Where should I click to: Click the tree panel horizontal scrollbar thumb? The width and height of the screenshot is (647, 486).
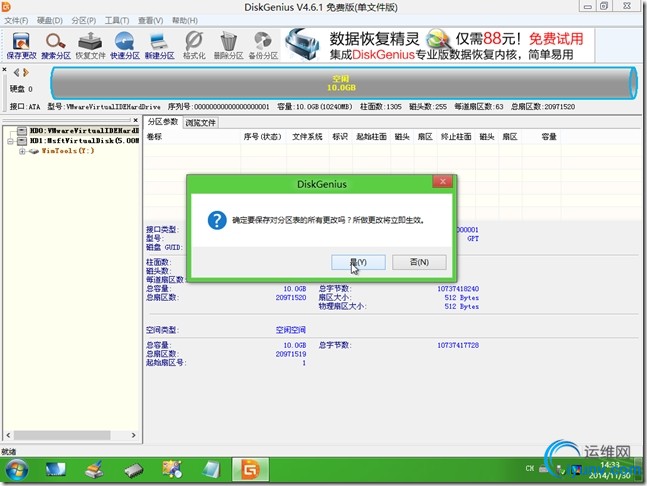click(62, 435)
